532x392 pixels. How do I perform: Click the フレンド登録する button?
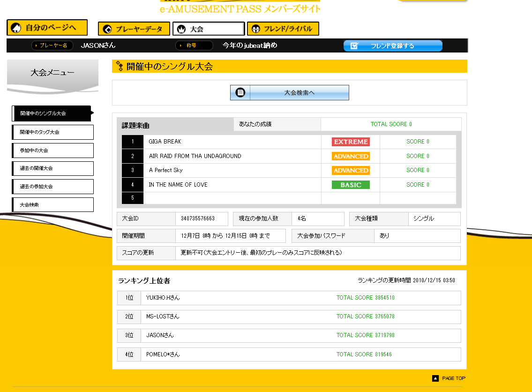393,46
